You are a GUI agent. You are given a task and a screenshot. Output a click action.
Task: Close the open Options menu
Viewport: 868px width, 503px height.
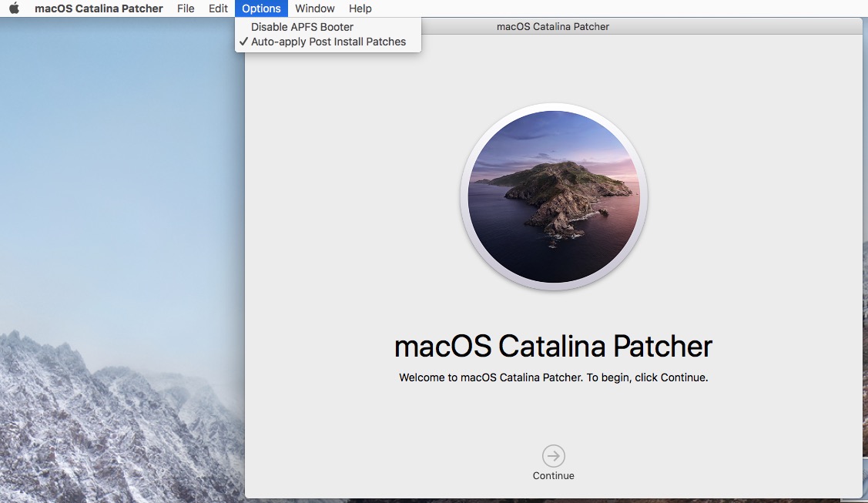click(x=261, y=8)
